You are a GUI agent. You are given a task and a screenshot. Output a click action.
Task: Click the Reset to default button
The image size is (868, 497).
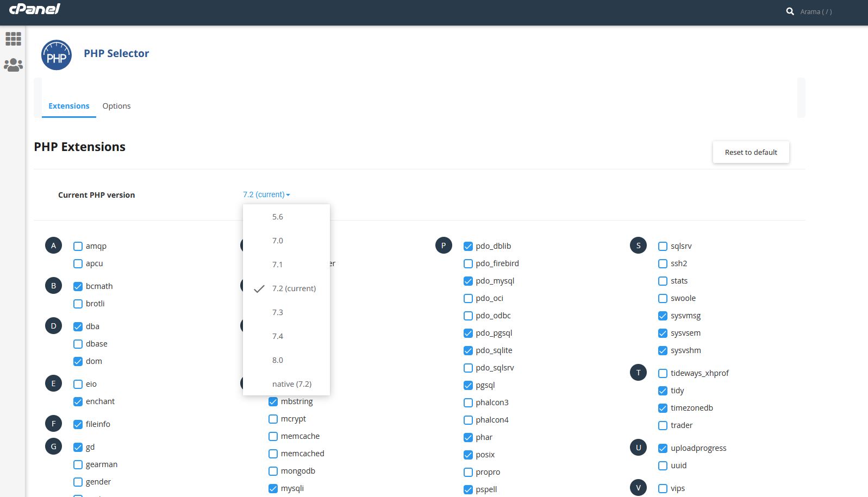click(751, 152)
